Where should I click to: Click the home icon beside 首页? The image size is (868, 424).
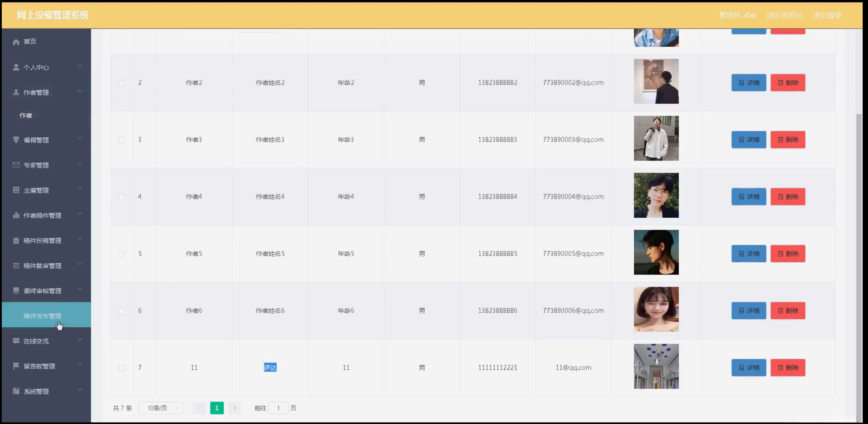[16, 42]
